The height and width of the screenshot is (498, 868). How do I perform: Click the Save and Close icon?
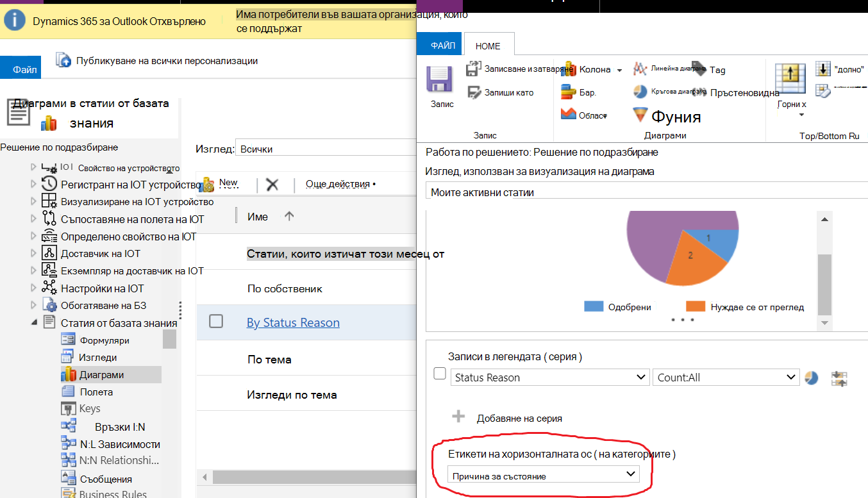tap(473, 69)
